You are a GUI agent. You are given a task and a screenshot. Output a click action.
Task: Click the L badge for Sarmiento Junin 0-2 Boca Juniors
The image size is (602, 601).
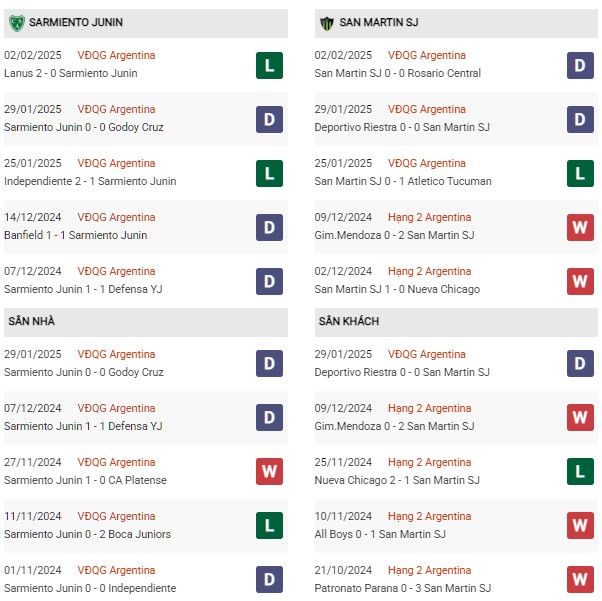pyautogui.click(x=270, y=525)
